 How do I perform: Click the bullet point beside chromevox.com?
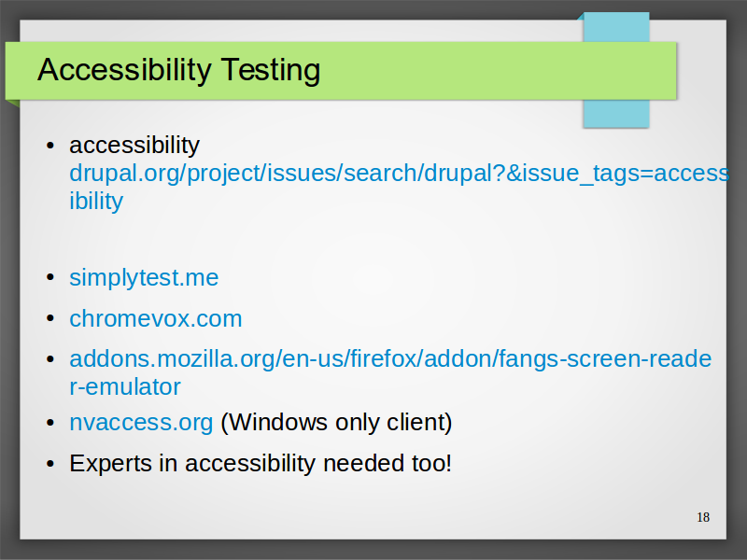[x=50, y=318]
